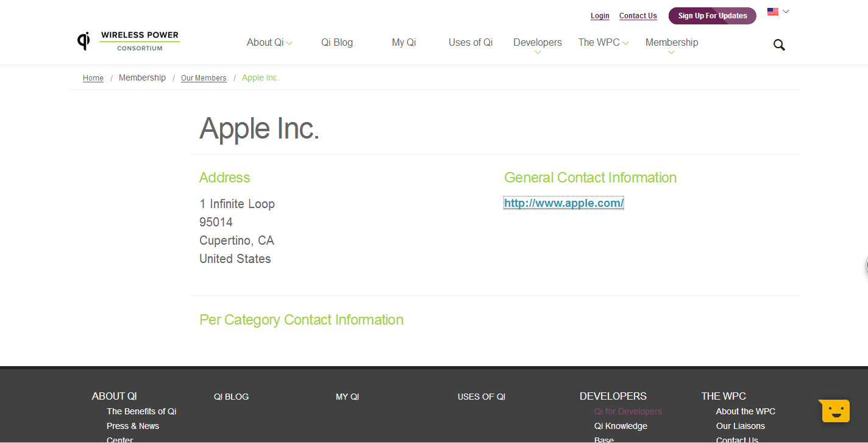This screenshot has width=868, height=443.
Task: Click the Login link
Action: [600, 16]
